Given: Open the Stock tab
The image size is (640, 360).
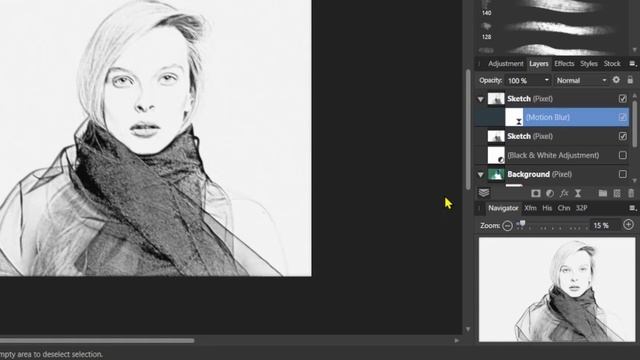Looking at the screenshot, I should point(612,64).
